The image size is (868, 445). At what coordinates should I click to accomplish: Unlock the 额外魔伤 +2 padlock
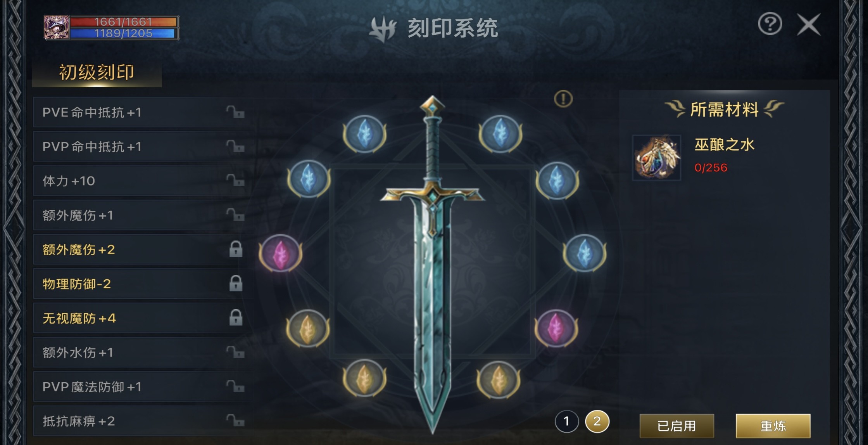[236, 249]
